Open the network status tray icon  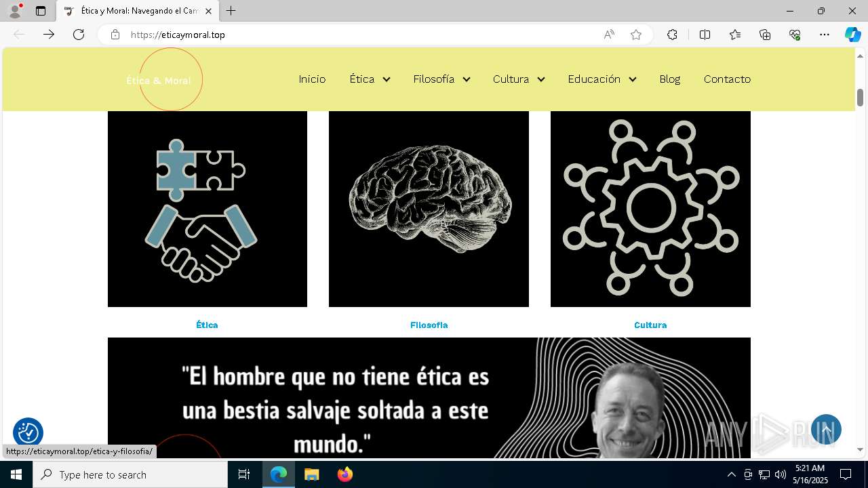click(x=764, y=474)
